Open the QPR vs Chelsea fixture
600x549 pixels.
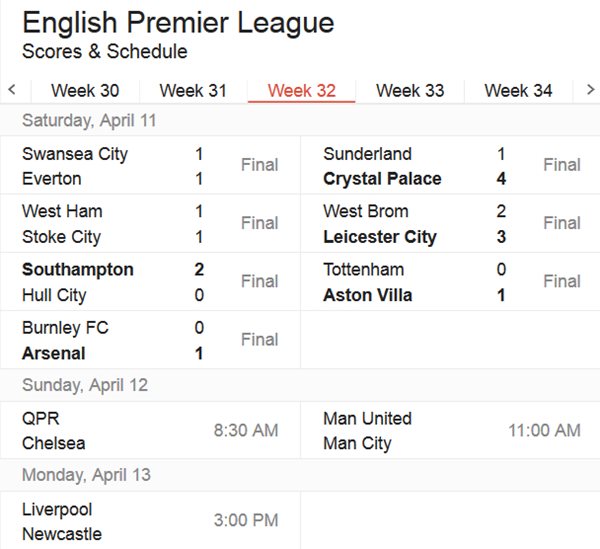click(150, 430)
